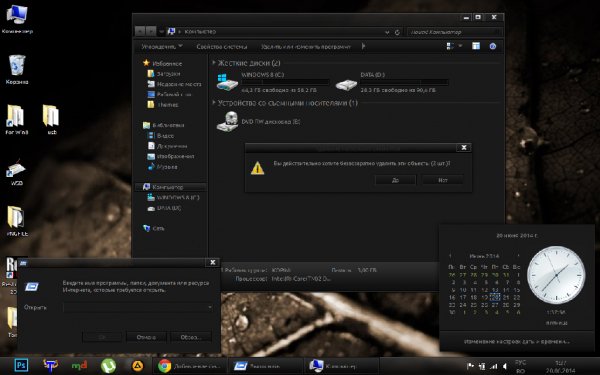
Task: Click Обзор... in the Run dialog
Action: click(x=191, y=337)
